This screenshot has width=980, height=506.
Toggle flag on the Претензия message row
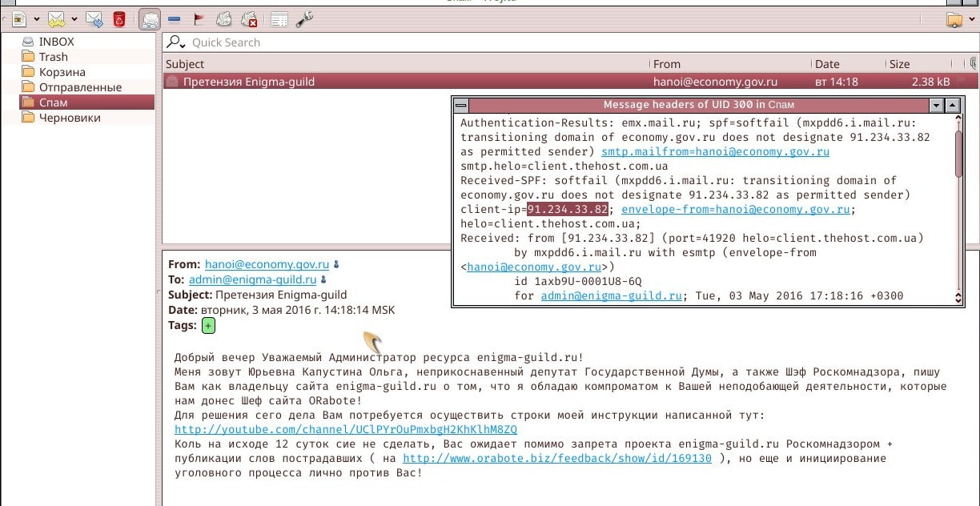coord(962,81)
